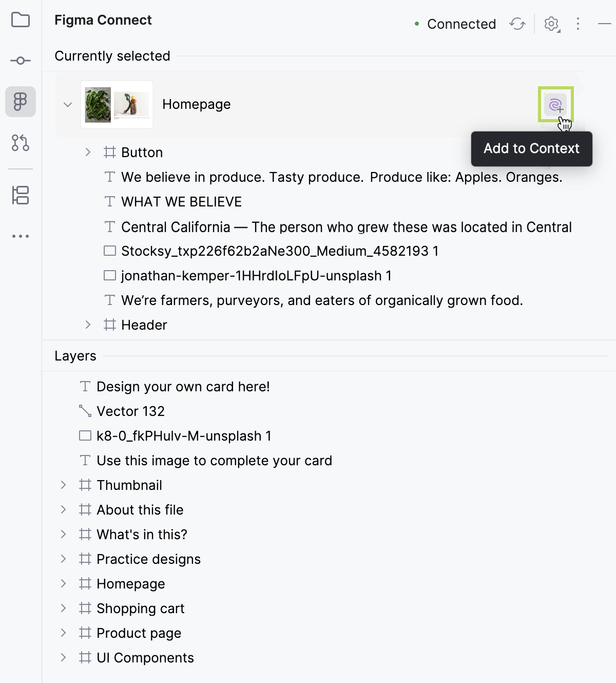Expand the Shopping cart layer
Viewport: 616px width, 683px height.
(63, 608)
